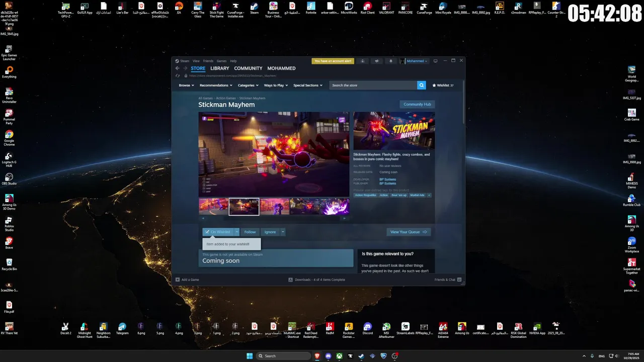
Task: Click Action Roguelike tag
Action: coord(365,195)
